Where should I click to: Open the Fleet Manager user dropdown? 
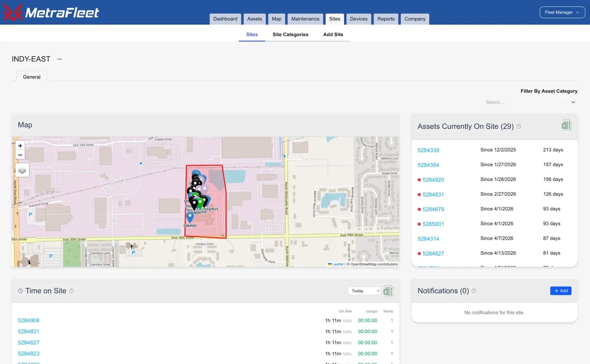[x=562, y=12]
